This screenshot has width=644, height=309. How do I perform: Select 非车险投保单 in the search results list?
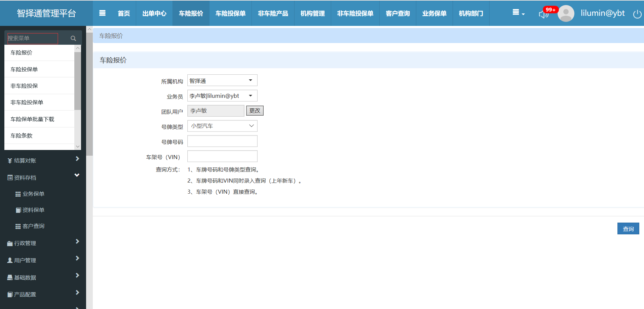[x=39, y=102]
